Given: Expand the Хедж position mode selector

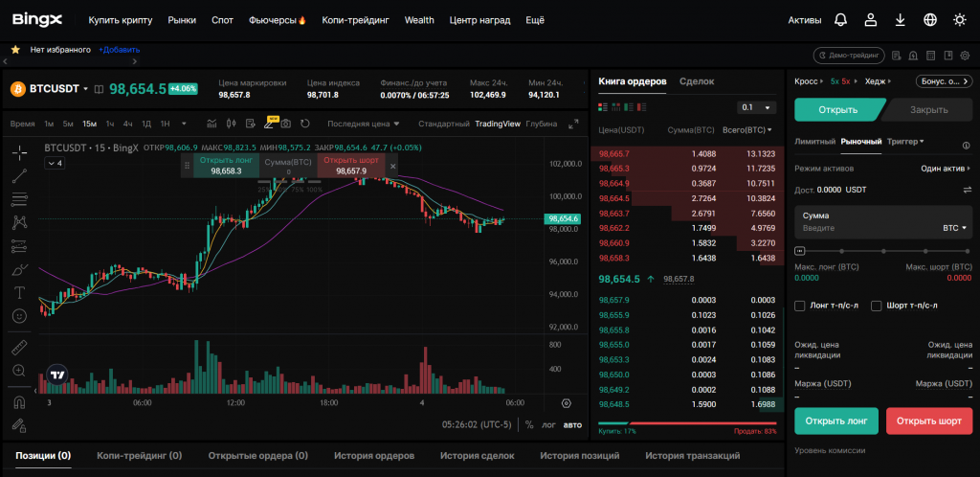Looking at the screenshot, I should pyautogui.click(x=879, y=81).
